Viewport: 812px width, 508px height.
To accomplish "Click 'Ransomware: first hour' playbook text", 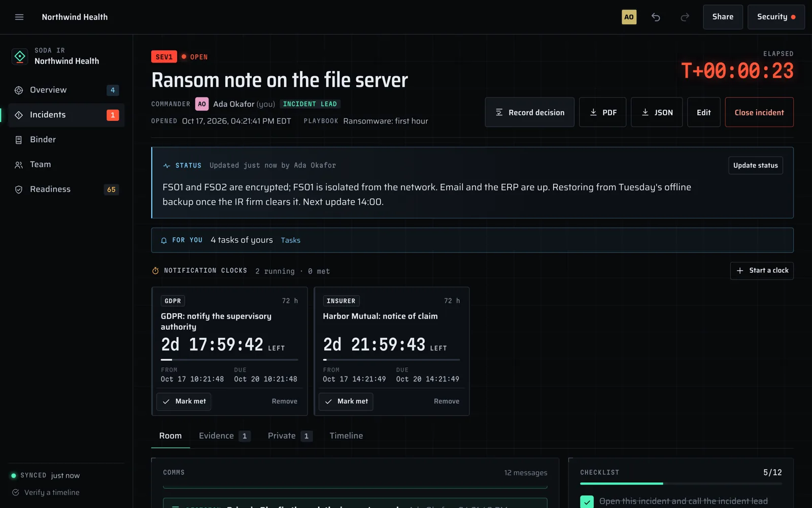I will (386, 121).
